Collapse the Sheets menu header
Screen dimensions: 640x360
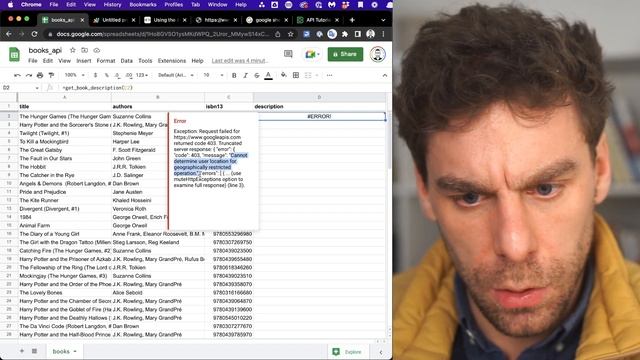coord(384,75)
